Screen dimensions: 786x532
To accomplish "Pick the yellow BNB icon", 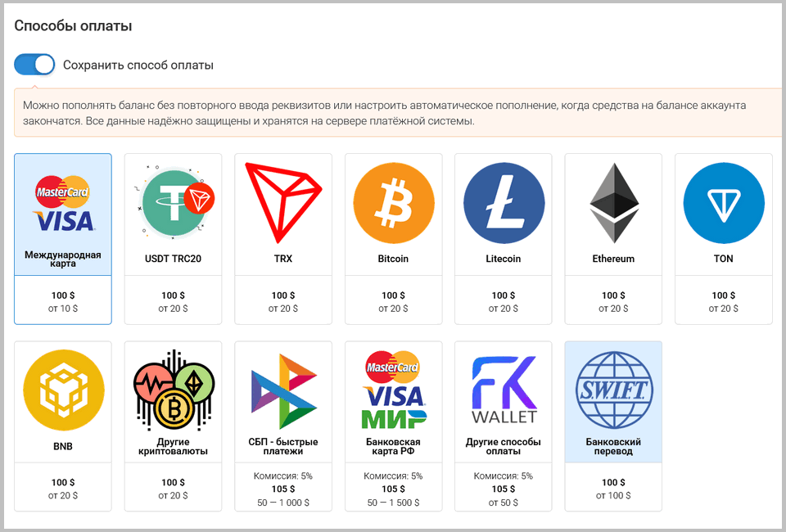I will pyautogui.click(x=63, y=390).
